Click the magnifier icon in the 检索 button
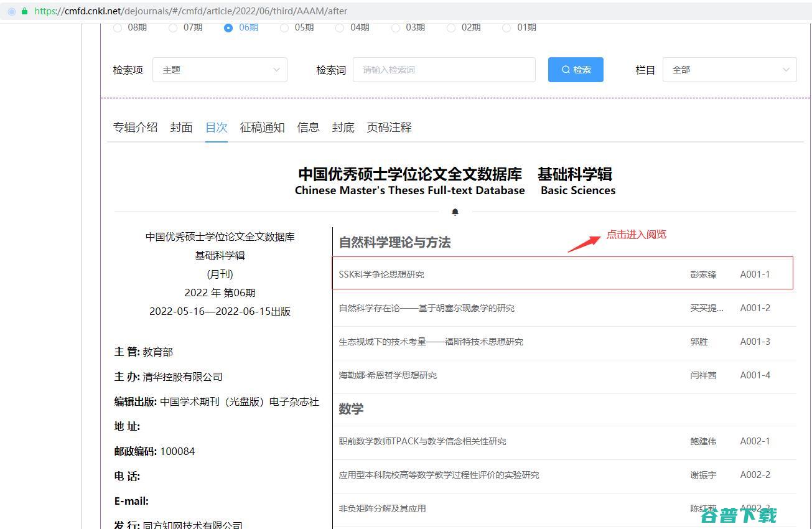 tap(566, 70)
